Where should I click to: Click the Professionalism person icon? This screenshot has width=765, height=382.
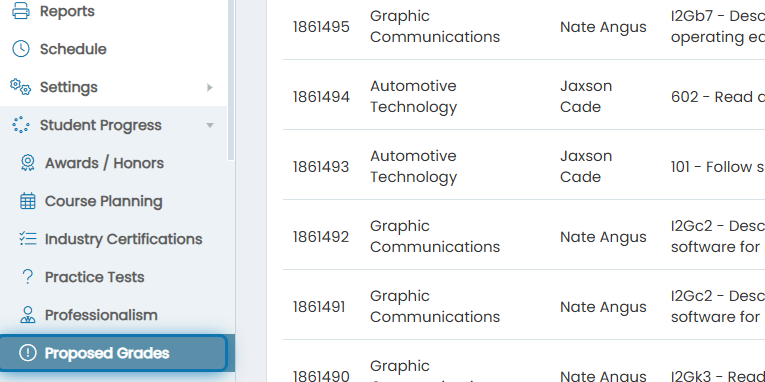click(x=28, y=315)
